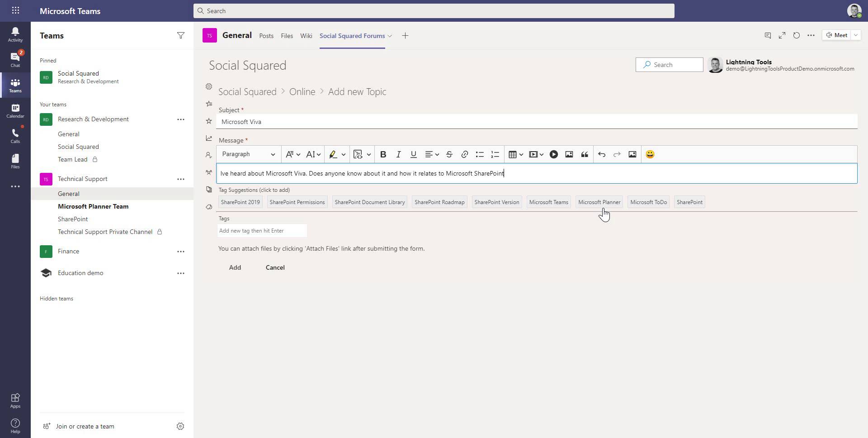Redo the last edit
The height and width of the screenshot is (438, 868).
coord(617,154)
